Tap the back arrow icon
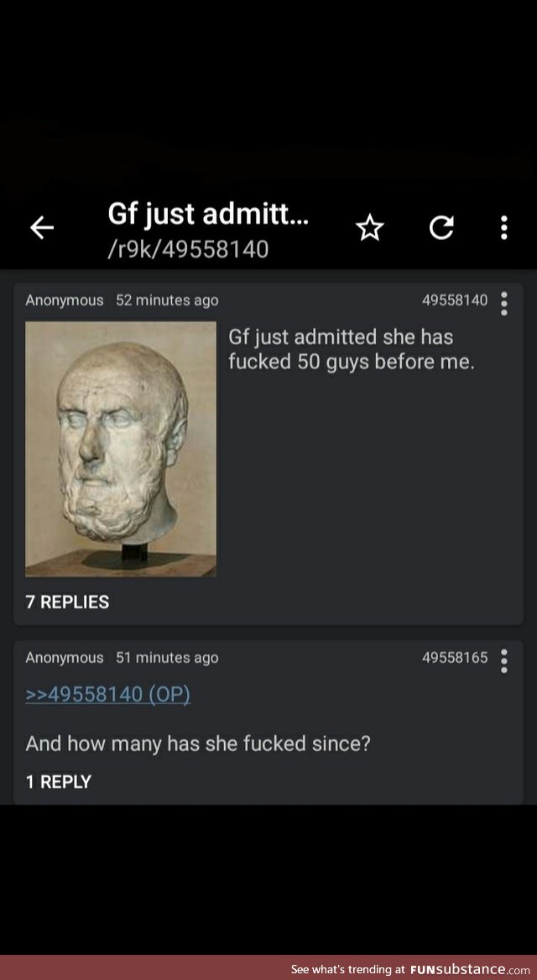Image resolution: width=537 pixels, height=980 pixels. click(x=42, y=228)
